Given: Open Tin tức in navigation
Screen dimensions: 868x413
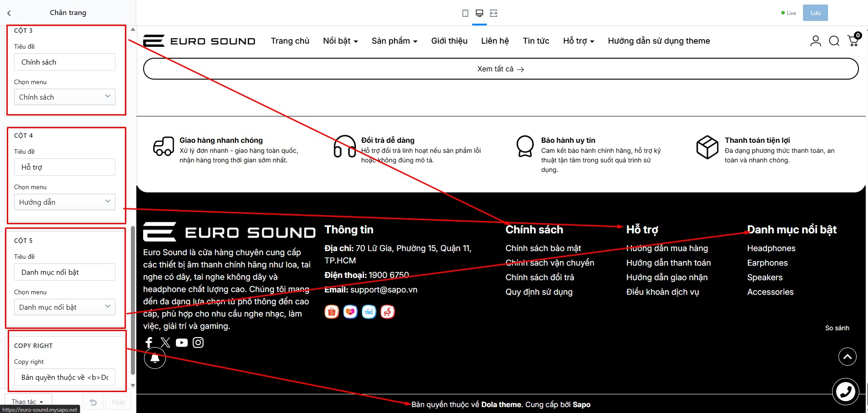Looking at the screenshot, I should click(x=536, y=41).
